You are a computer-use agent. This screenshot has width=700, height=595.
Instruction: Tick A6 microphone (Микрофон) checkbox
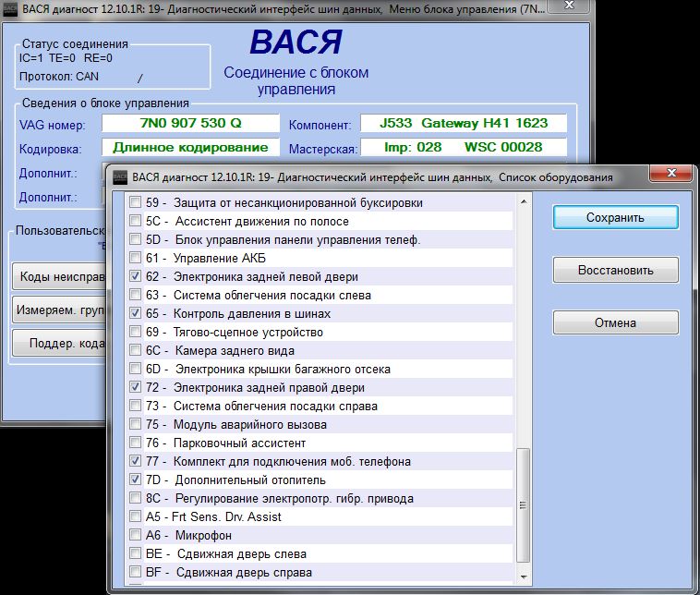point(135,535)
